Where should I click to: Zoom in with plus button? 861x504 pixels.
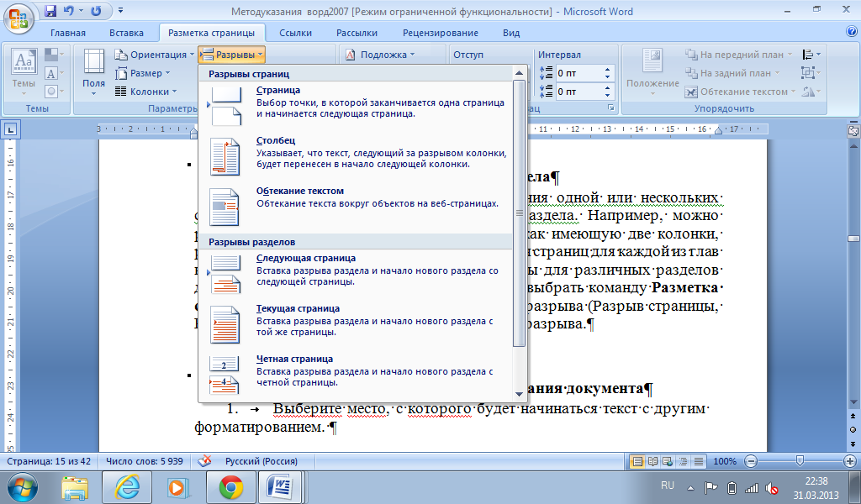point(851,461)
